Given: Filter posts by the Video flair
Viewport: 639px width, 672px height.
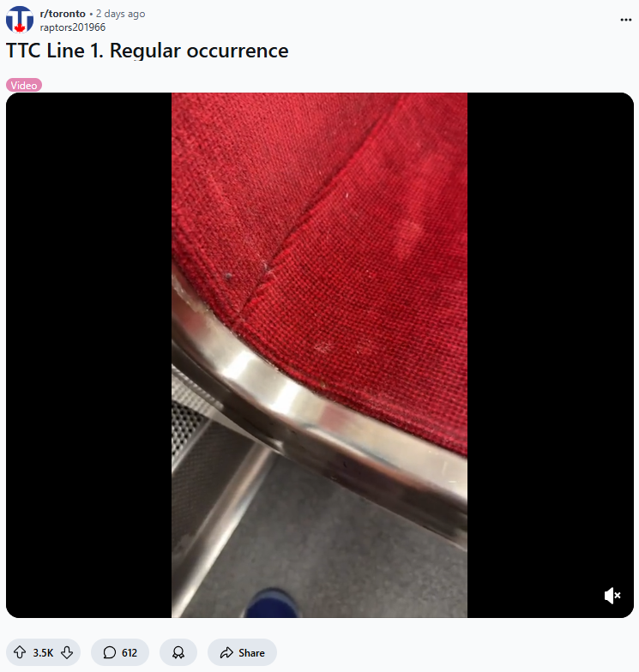Looking at the screenshot, I should pyautogui.click(x=24, y=86).
